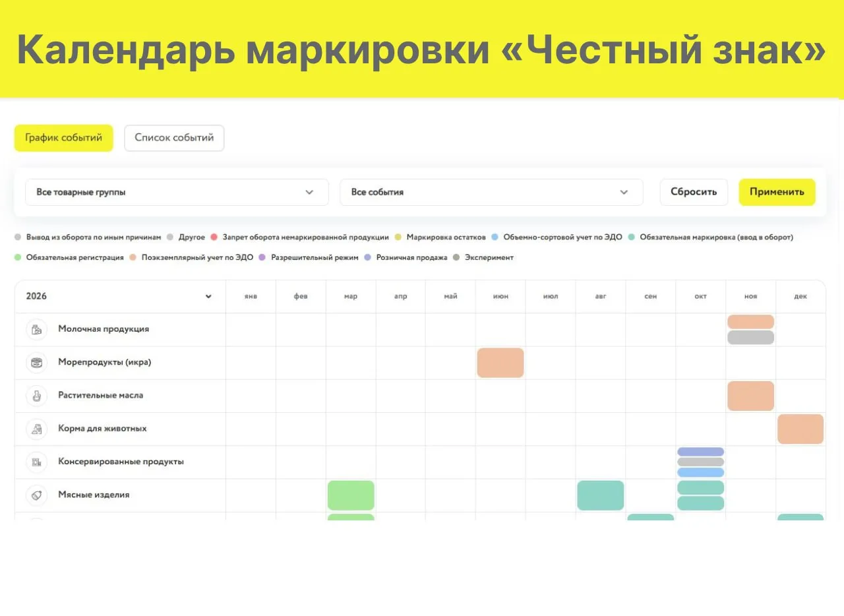Click the июл month header

click(551, 296)
